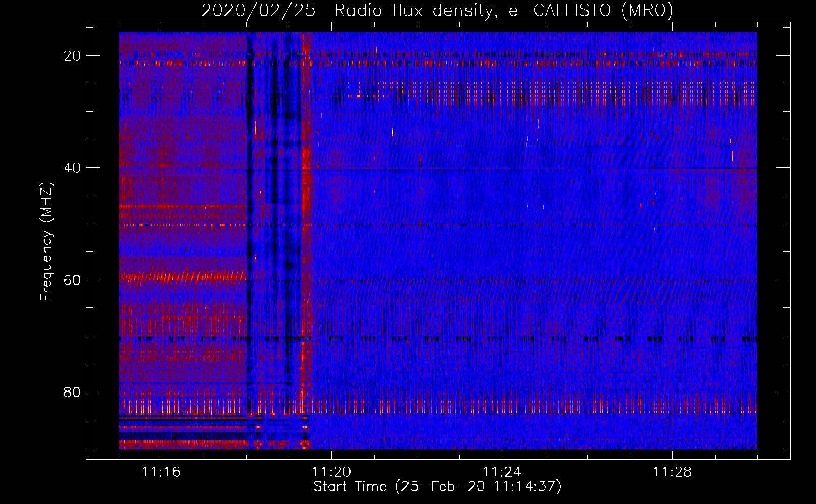Click the plot title 'Radio flux density, e-CALLISTO (MRO)'

tap(503, 11)
